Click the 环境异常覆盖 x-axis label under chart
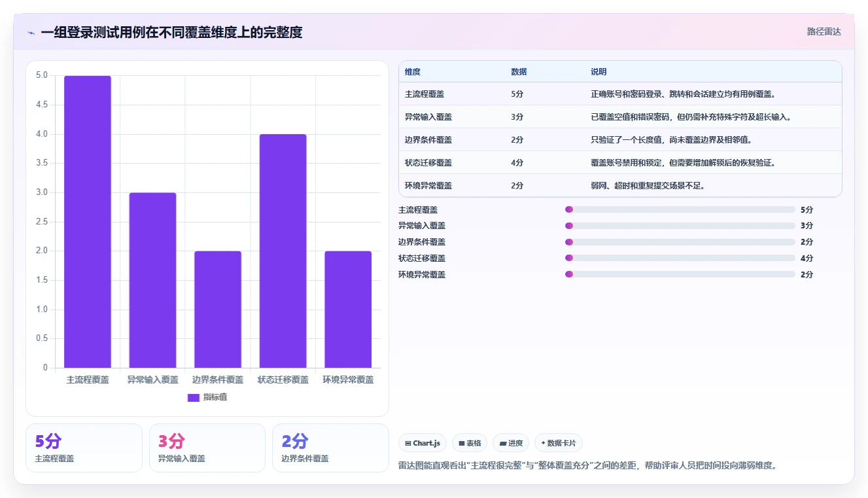868x498 pixels. pyautogui.click(x=348, y=380)
